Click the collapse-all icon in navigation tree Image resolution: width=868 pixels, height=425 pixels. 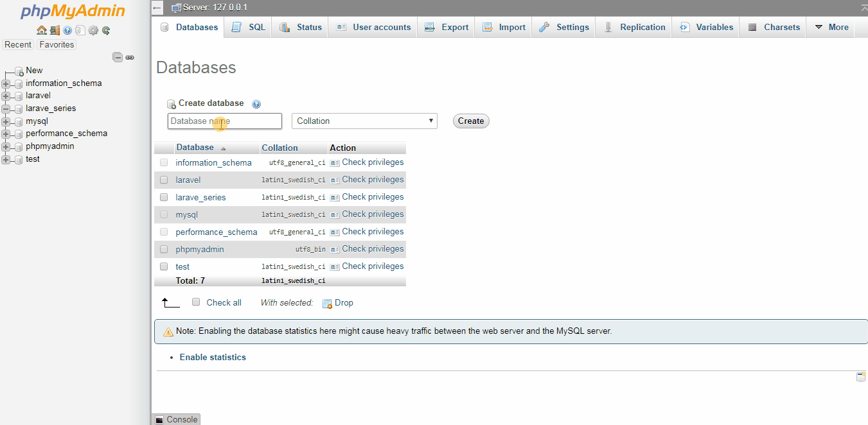point(118,57)
